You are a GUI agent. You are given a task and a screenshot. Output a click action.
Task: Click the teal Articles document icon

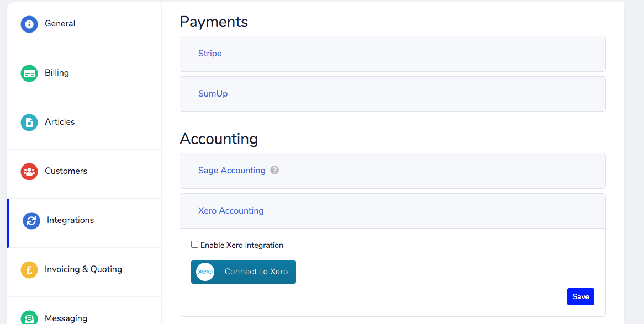click(29, 123)
